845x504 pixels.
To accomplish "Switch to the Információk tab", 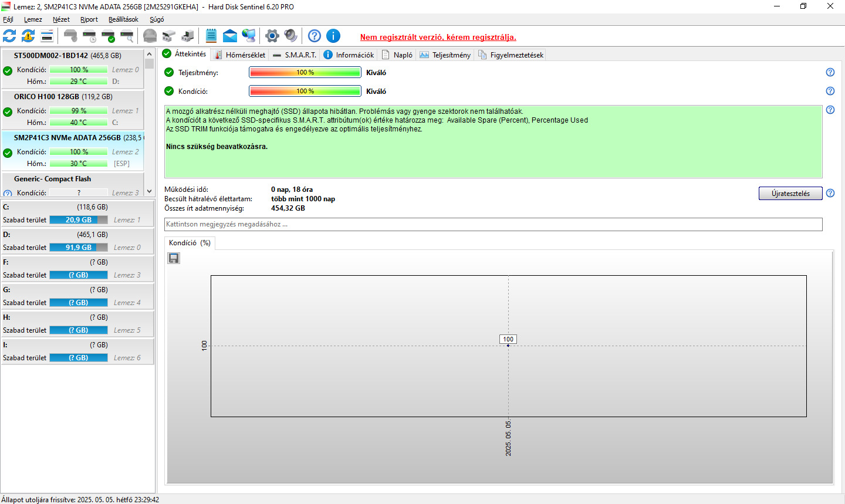I will 349,55.
